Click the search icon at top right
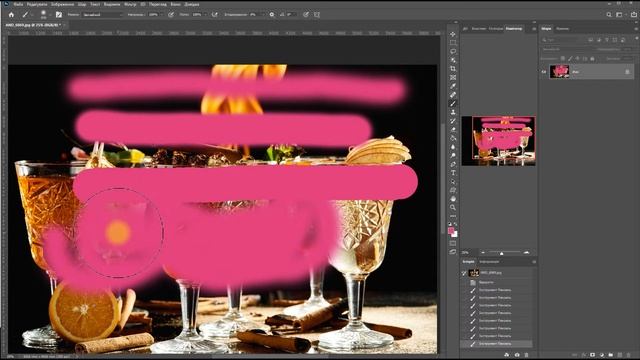640x360 pixels. pyautogui.click(x=609, y=14)
